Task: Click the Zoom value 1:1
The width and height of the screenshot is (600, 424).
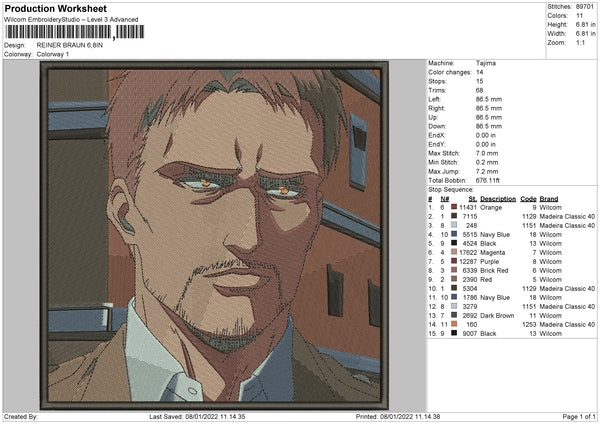Action: [580, 42]
